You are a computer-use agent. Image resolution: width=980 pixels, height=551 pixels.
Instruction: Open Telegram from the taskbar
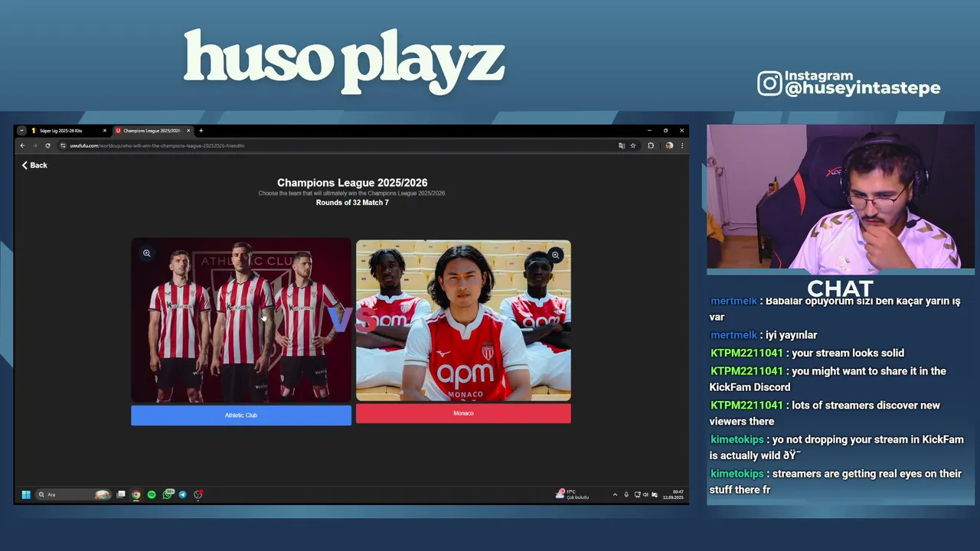(x=182, y=494)
